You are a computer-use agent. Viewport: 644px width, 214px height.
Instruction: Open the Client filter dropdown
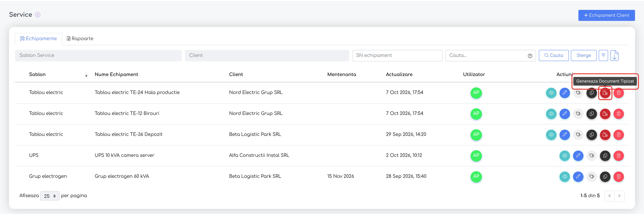pyautogui.click(x=267, y=55)
